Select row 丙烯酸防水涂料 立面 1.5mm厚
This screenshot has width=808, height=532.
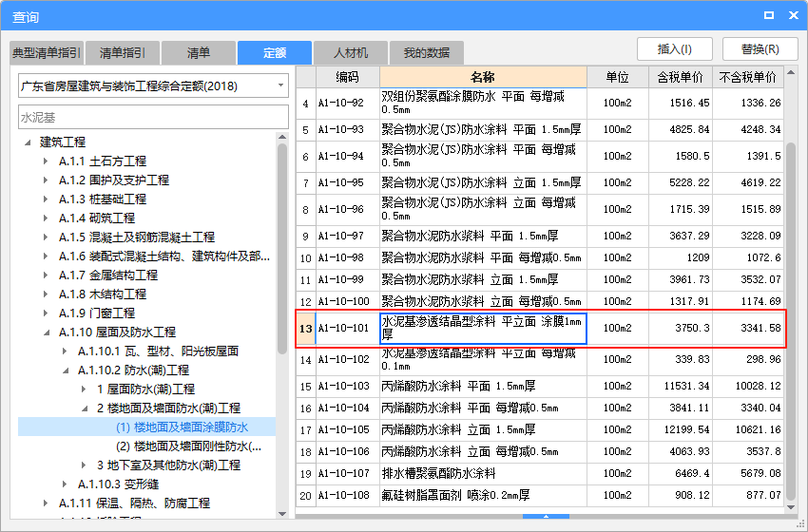540,429
